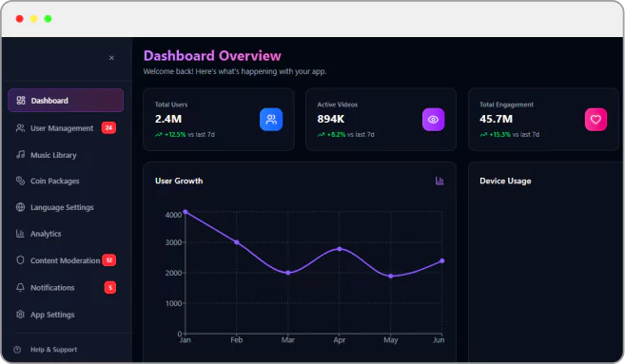This screenshot has width=625, height=364.
Task: Click the Total Users trend arrow icon
Action: click(159, 135)
